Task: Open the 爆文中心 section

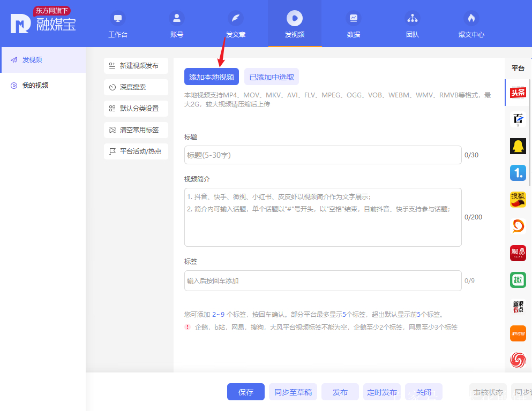Action: [471, 24]
